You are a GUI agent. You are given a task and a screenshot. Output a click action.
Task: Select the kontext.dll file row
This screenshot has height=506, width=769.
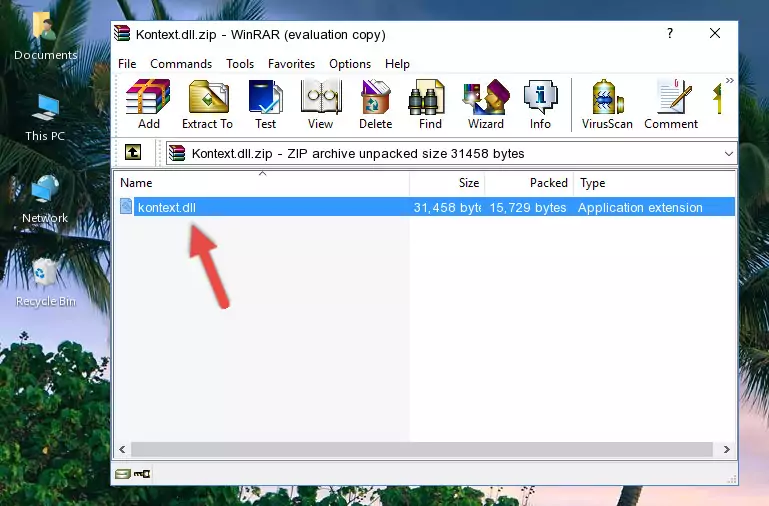pyautogui.click(x=425, y=207)
